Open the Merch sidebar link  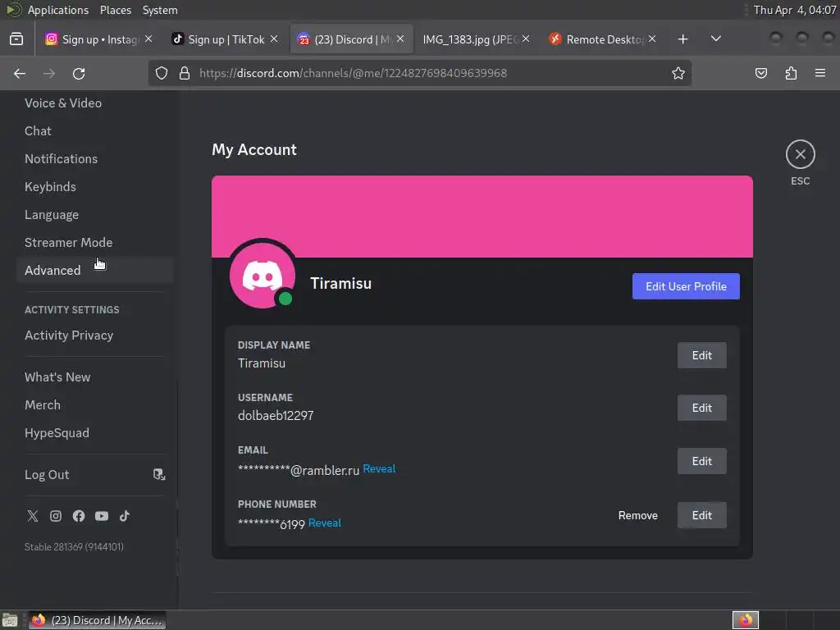95,404
